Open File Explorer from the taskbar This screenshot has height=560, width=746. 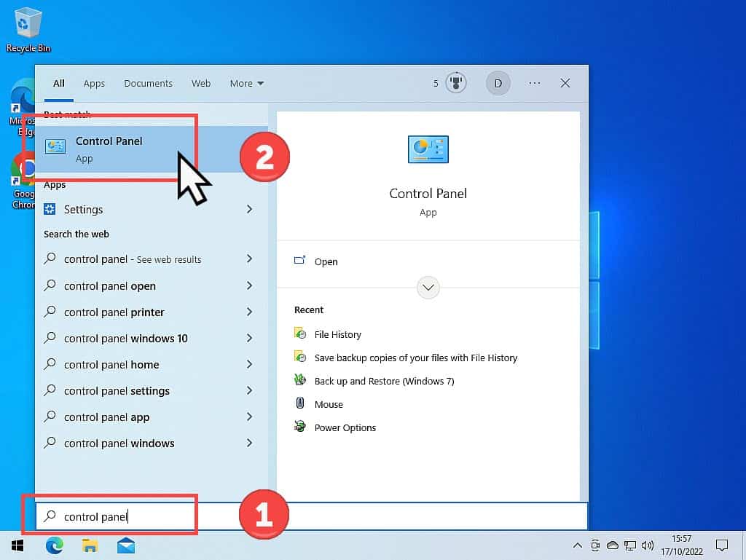(90, 545)
